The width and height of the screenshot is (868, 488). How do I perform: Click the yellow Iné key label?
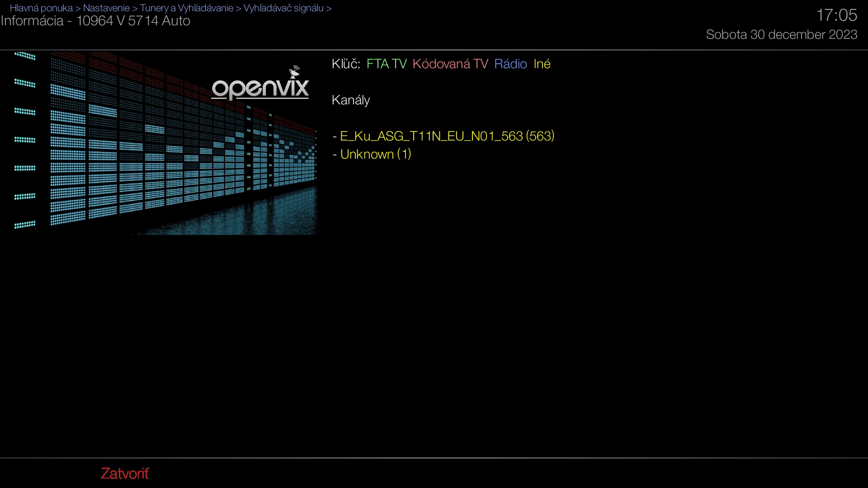coord(542,64)
